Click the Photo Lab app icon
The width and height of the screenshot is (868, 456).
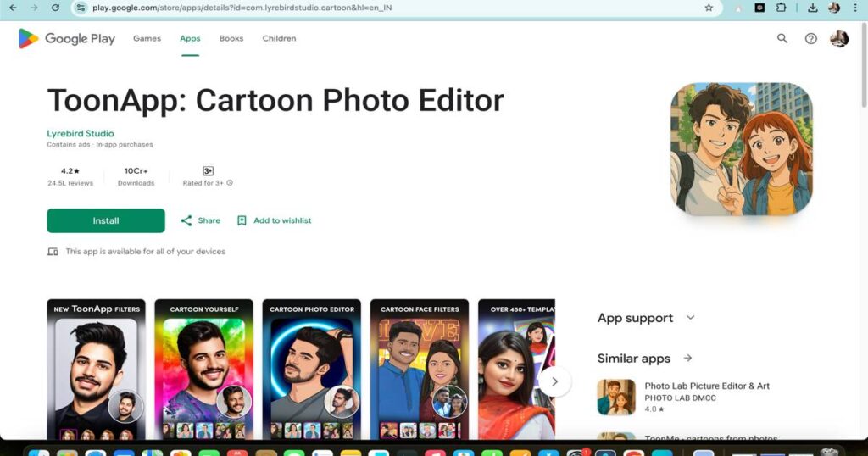616,397
